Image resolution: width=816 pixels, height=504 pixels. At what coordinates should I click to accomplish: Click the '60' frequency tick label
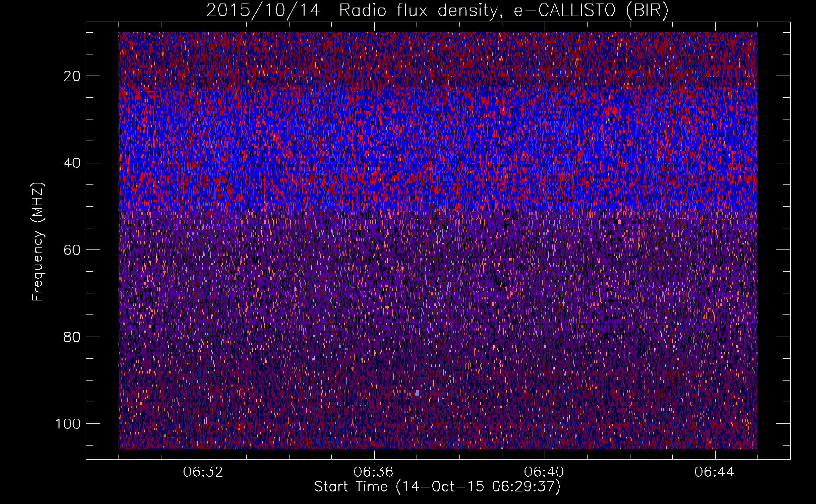click(x=73, y=250)
